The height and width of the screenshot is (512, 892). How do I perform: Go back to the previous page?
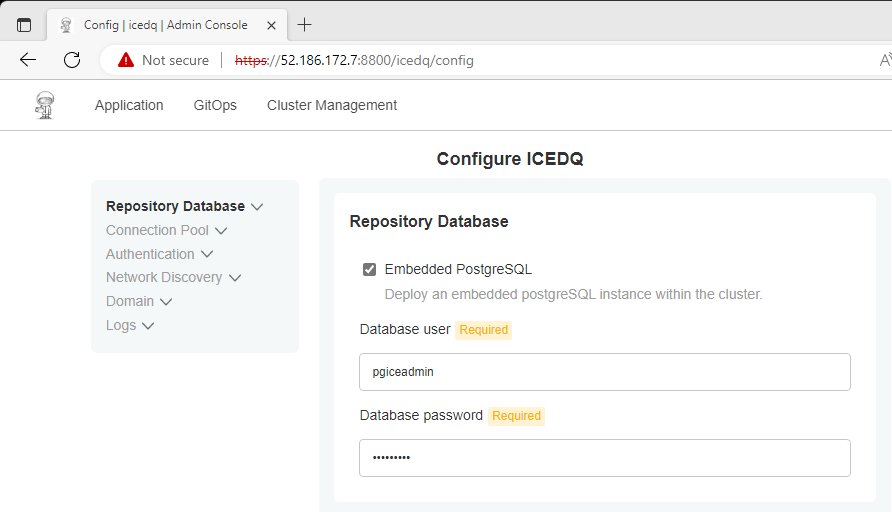[x=27, y=60]
